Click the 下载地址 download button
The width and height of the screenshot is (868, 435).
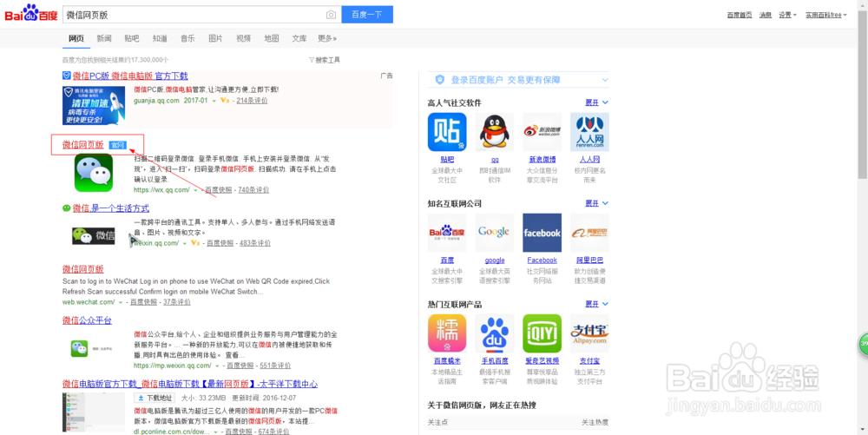point(155,398)
